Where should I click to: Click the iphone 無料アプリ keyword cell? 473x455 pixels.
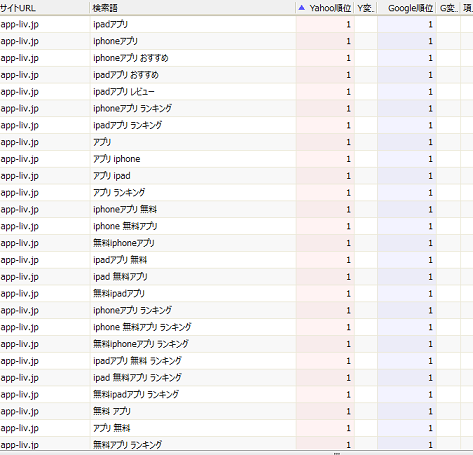coord(193,226)
